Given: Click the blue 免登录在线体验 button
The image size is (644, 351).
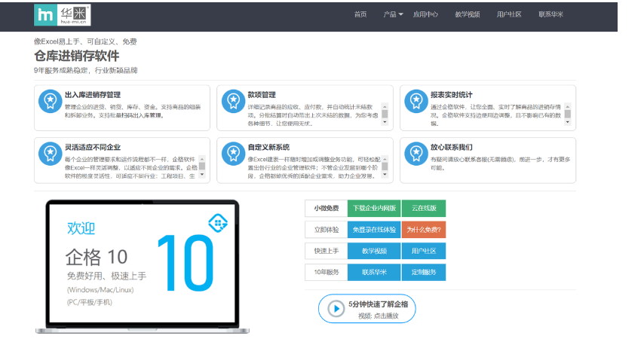Looking at the screenshot, I should point(374,229).
